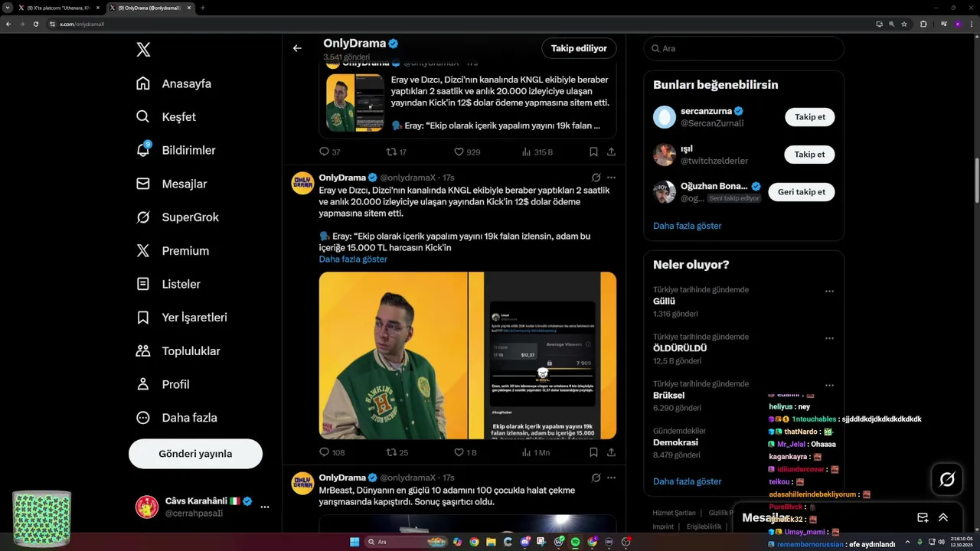Open more options for Güllü trend

click(829, 292)
